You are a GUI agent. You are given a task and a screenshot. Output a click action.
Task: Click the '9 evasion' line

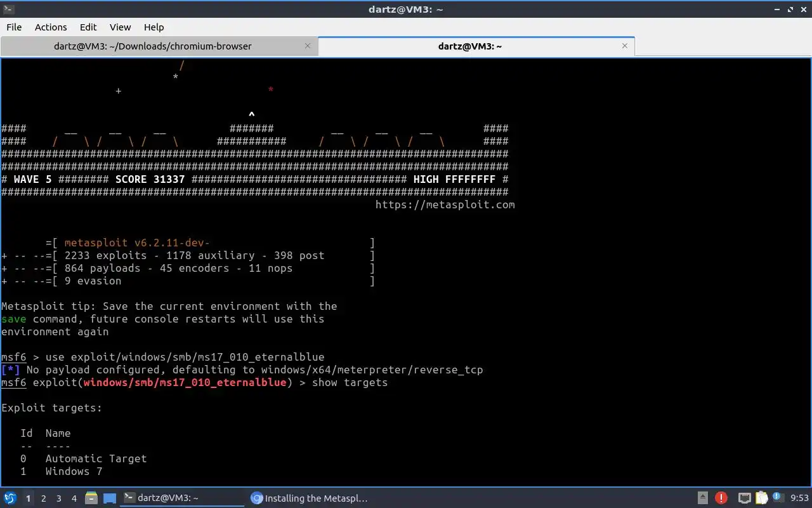(188, 281)
